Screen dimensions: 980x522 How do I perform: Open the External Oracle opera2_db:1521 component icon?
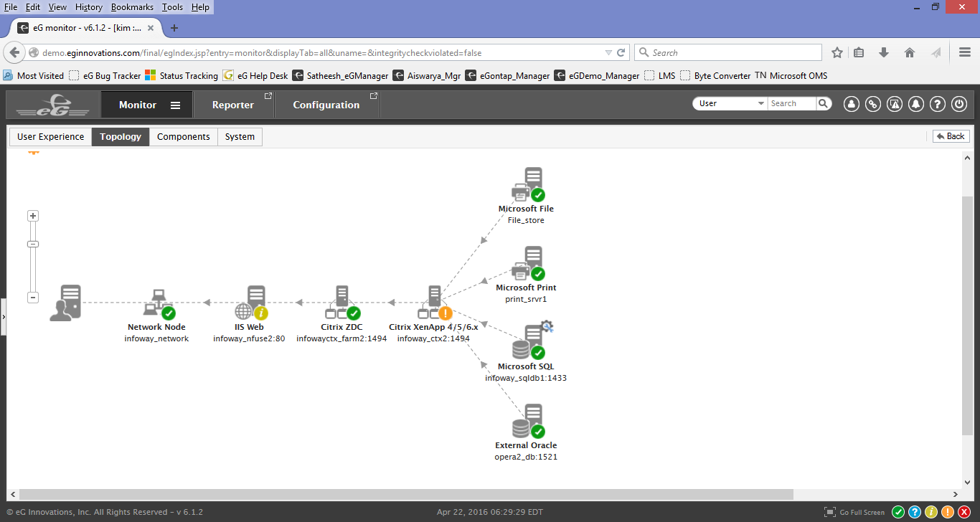click(x=529, y=422)
